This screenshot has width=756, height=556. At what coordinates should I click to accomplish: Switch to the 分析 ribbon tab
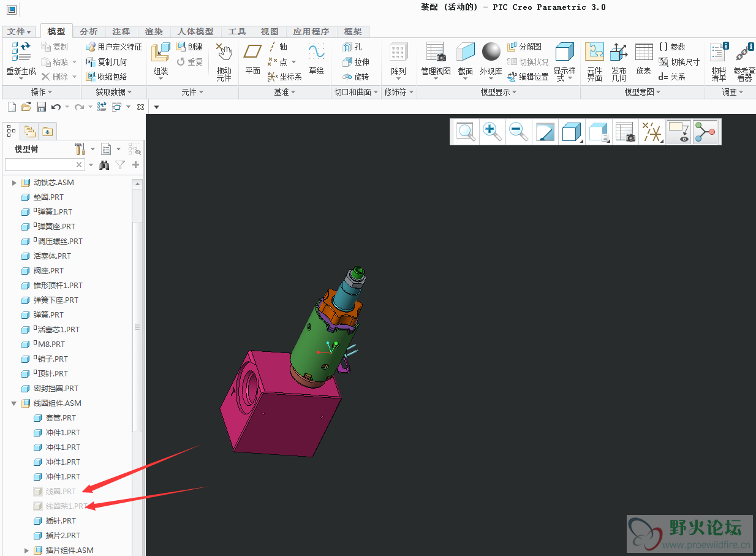pos(88,32)
